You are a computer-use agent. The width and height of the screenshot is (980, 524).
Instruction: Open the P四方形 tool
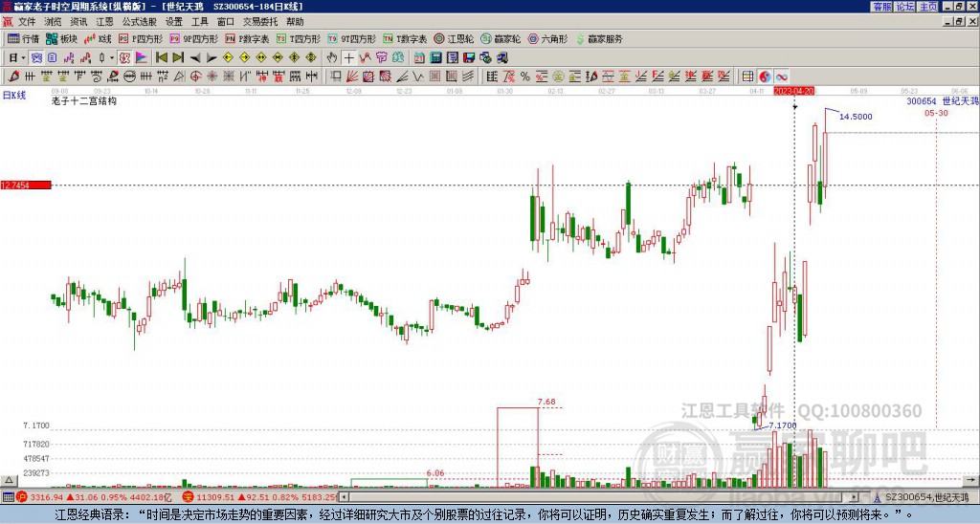coord(141,38)
